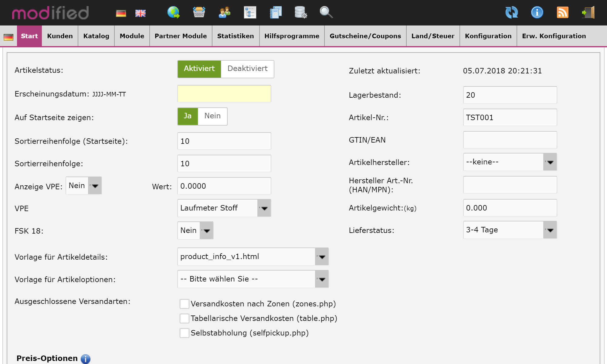Expand the Artikelhersteller dropdown

coord(510,162)
